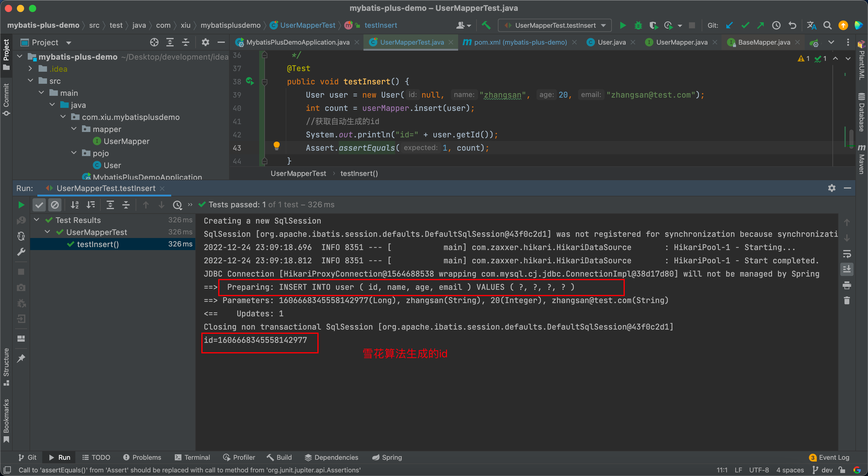This screenshot has width=868, height=476.
Task: Toggle scroll to end of console
Action: (x=847, y=269)
